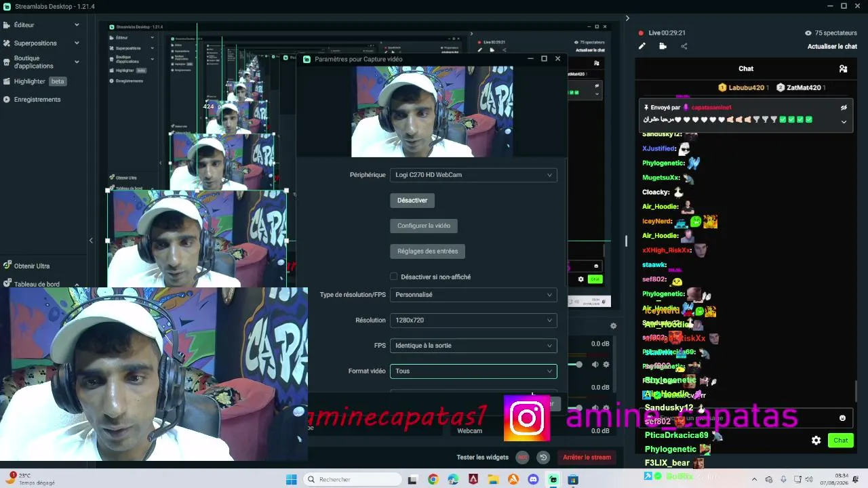This screenshot has width=868, height=488.
Task: Click the ZatMat420 leaderboard name
Action: 805,87
